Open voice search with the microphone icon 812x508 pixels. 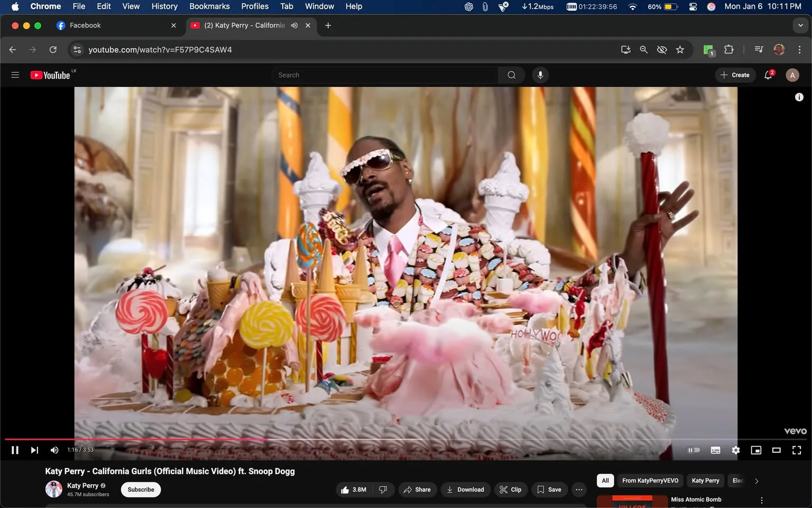pos(540,75)
